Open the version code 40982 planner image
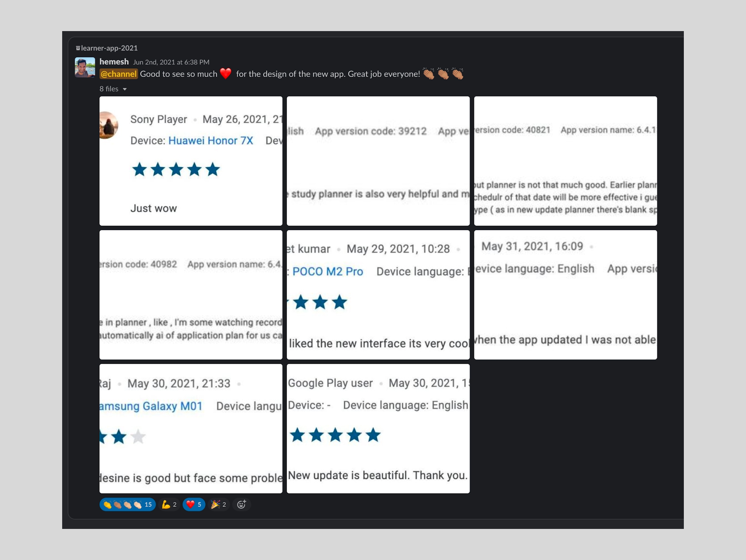Viewport: 746px width, 560px height. click(x=191, y=295)
